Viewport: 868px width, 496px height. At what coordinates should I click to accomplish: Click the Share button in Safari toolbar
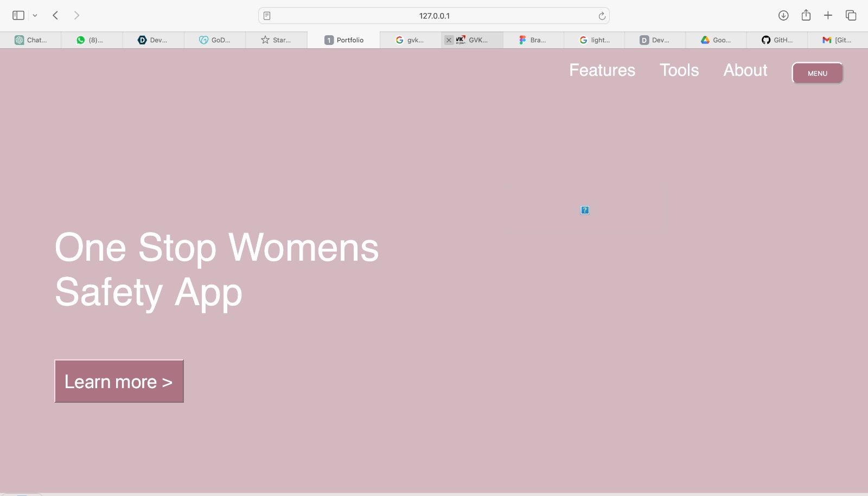806,16
